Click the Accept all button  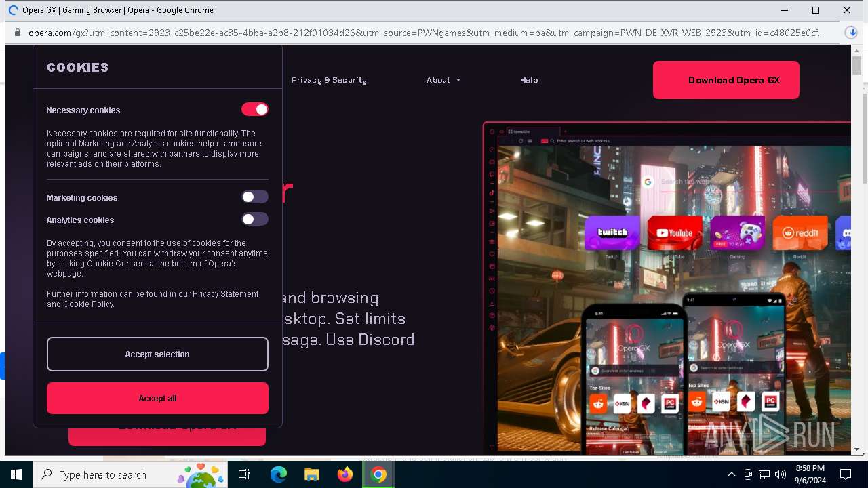click(x=157, y=398)
